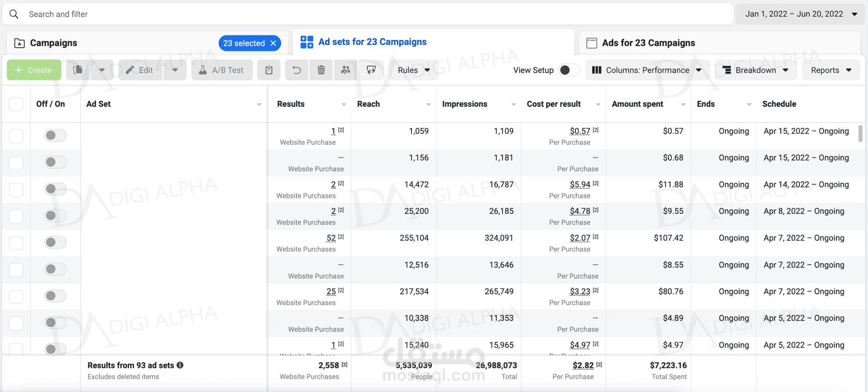Expand the Duplicate options arrow
The height and width of the screenshot is (392, 868).
point(102,70)
